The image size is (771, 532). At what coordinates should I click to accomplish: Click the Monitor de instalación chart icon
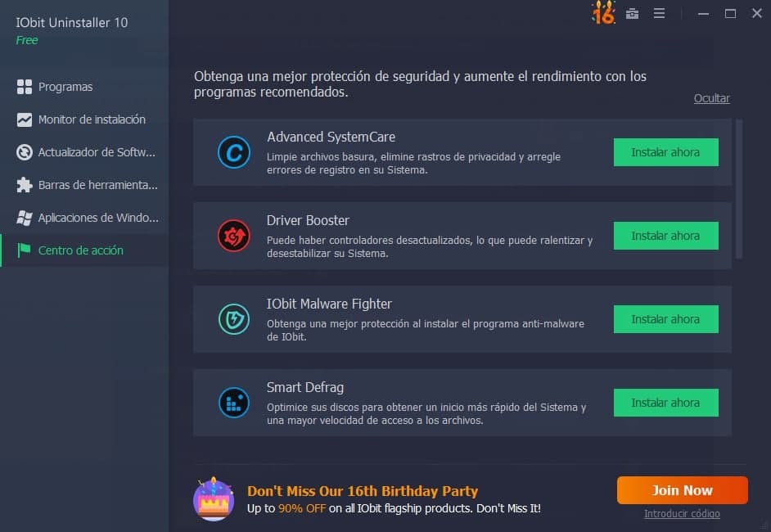coord(24,119)
